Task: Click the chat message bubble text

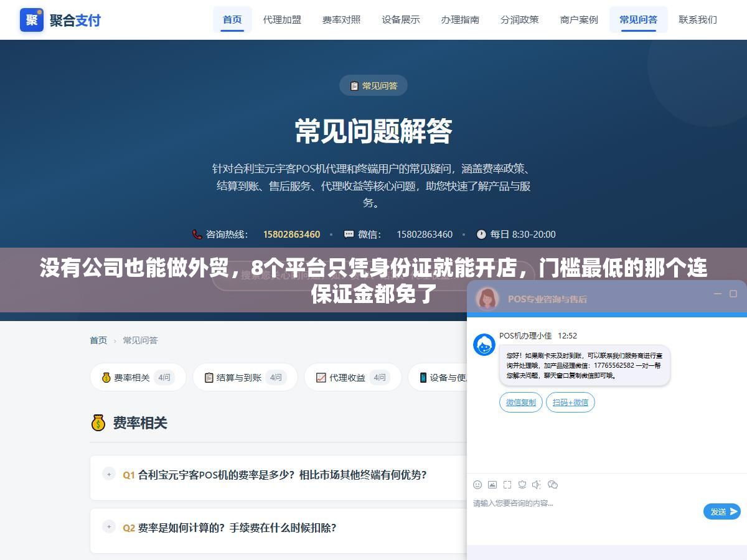Action: coord(585,366)
